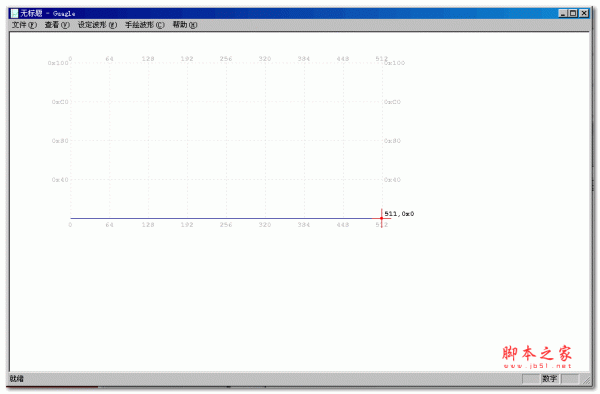This screenshot has width=600, height=394.
Task: Click the red crosshair cursor marker
Action: (x=382, y=218)
